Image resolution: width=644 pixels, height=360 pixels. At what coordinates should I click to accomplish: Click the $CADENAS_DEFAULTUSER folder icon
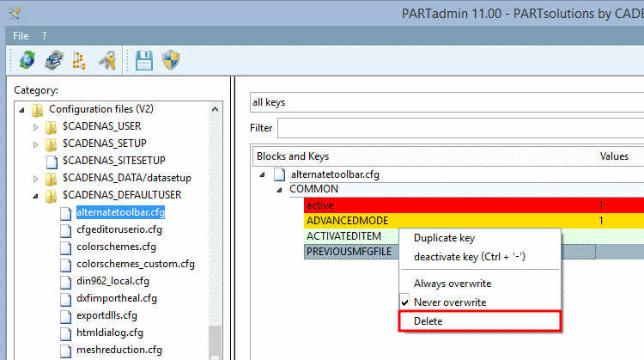51,196
